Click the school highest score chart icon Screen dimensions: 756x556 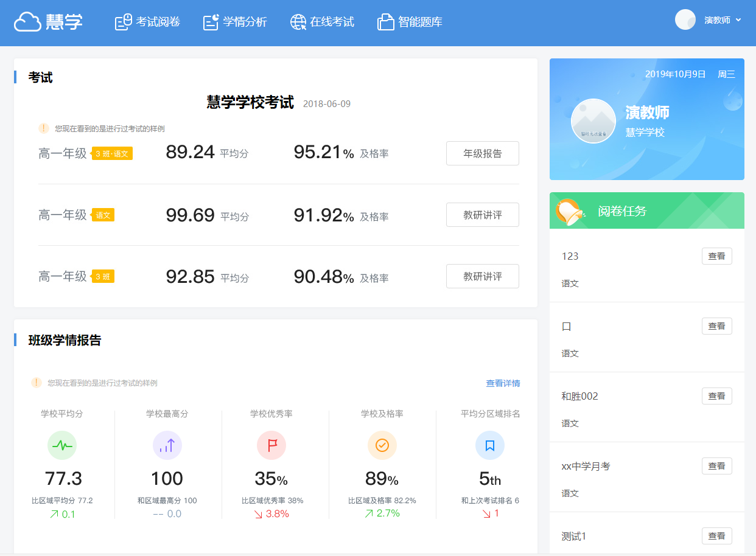point(167,445)
